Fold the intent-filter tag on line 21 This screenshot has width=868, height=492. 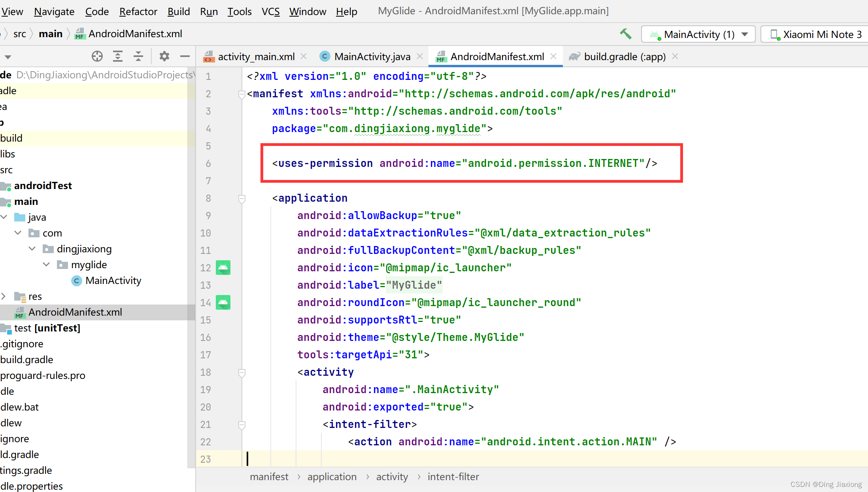pyautogui.click(x=242, y=425)
